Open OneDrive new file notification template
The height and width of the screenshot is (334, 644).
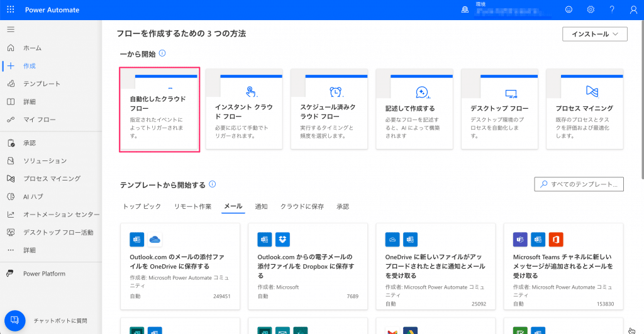pos(436,266)
